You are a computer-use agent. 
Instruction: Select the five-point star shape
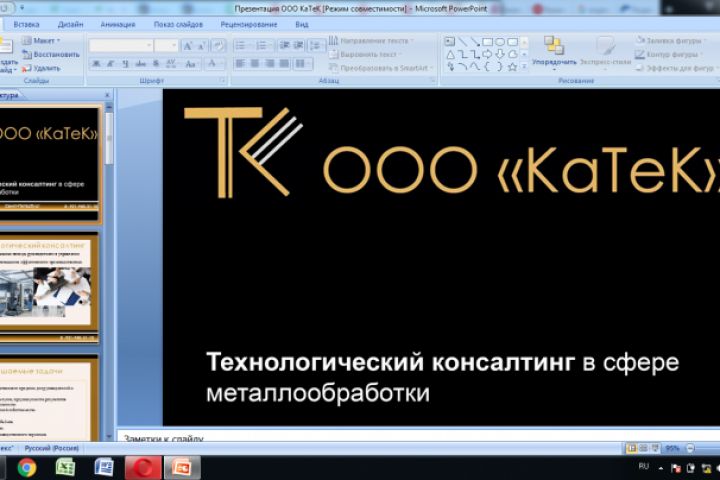point(512,67)
